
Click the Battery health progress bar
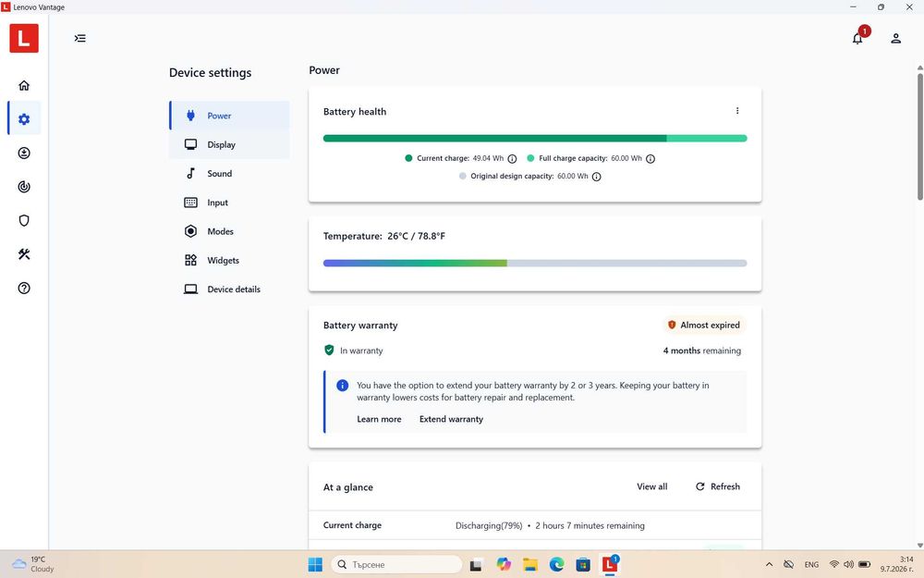click(x=535, y=138)
